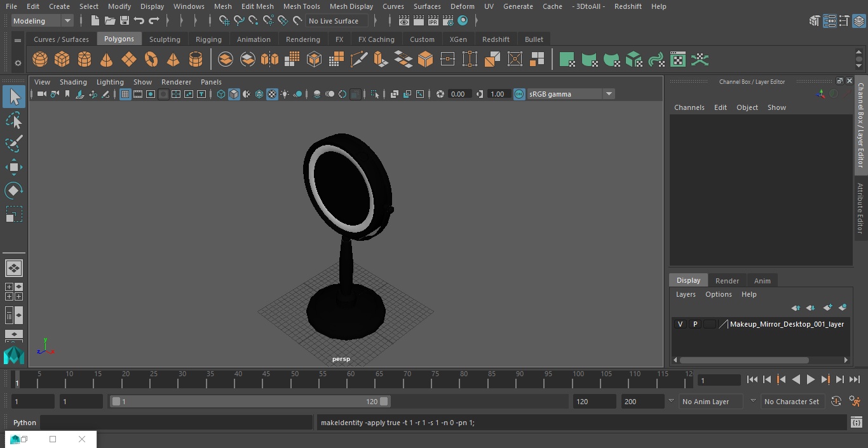The height and width of the screenshot is (448, 868).
Task: Create a polygon pyramid from the shelf
Action: (173, 60)
